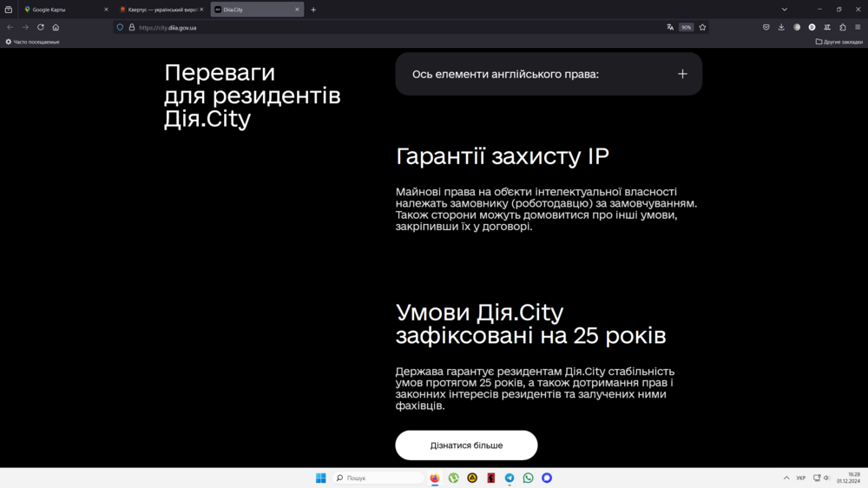
Task: Go back to the previous page
Action: pyautogui.click(x=10, y=27)
